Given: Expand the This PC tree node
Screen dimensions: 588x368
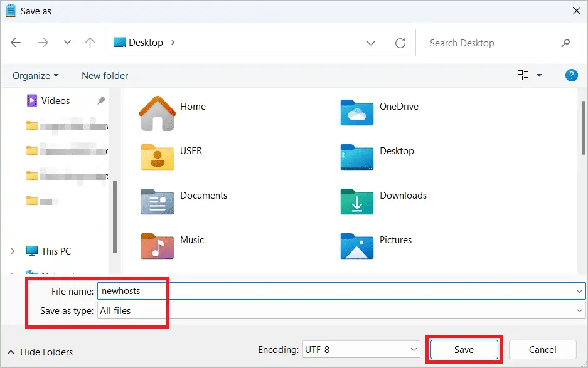Looking at the screenshot, I should (x=13, y=251).
